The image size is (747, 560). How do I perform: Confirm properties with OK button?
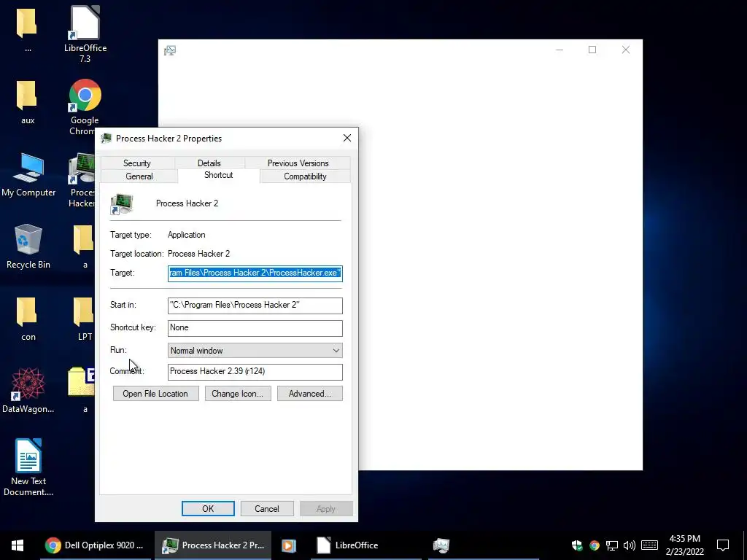[x=208, y=508]
